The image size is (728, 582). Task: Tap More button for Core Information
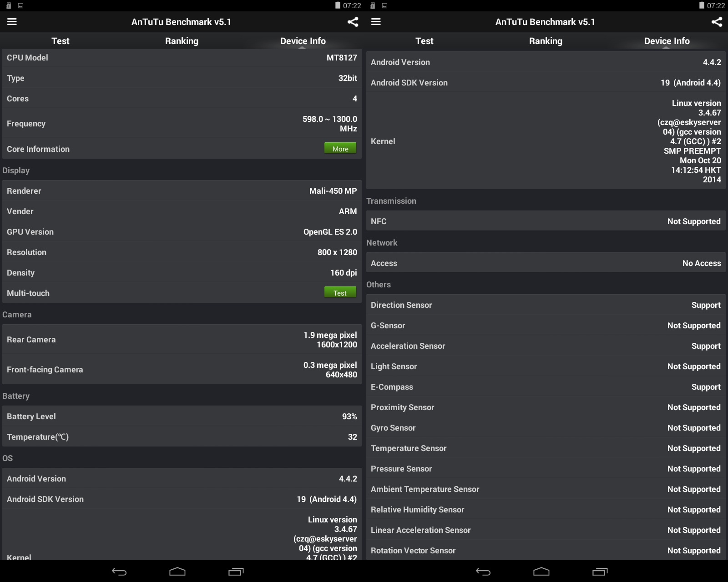pos(340,149)
